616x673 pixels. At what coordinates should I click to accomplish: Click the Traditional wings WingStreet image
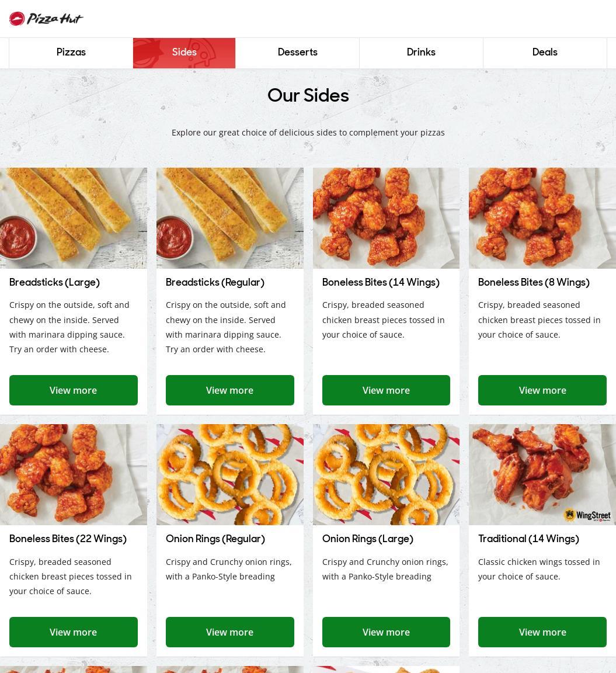click(x=542, y=474)
